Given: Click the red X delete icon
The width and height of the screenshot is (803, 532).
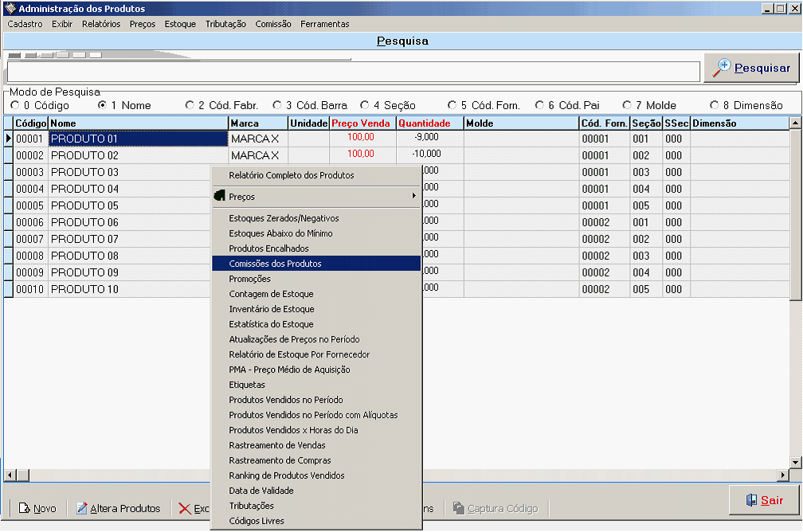Looking at the screenshot, I should (x=185, y=508).
